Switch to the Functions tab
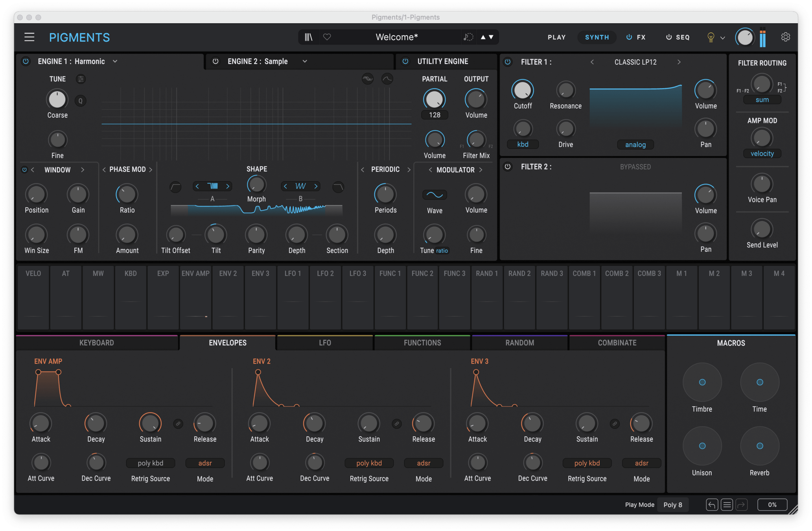 pos(422,343)
